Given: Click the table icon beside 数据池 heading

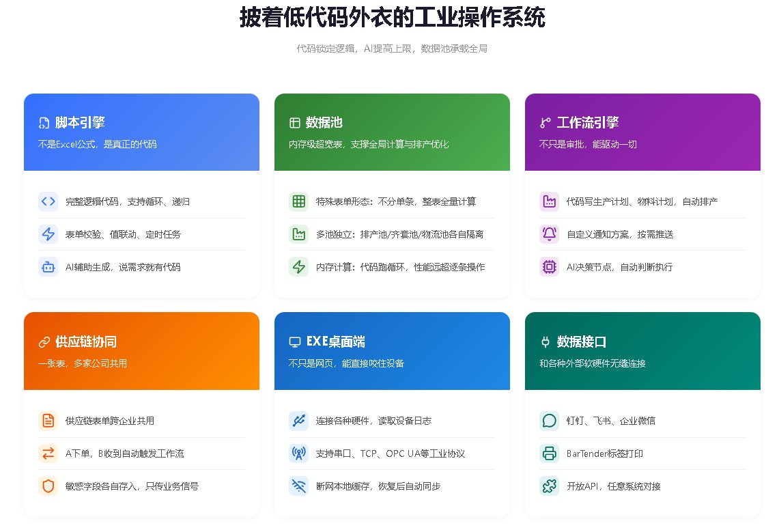Looking at the screenshot, I should click(295, 123).
